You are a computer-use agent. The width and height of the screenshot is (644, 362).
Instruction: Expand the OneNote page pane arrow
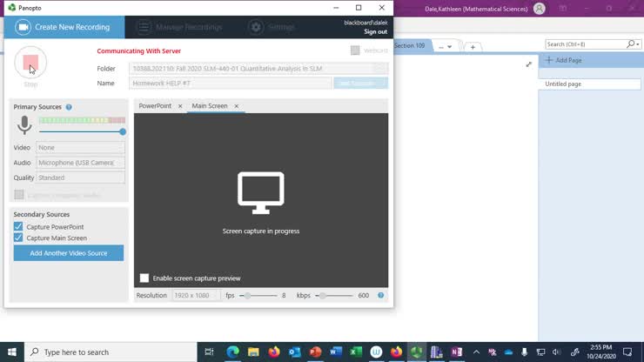click(528, 64)
